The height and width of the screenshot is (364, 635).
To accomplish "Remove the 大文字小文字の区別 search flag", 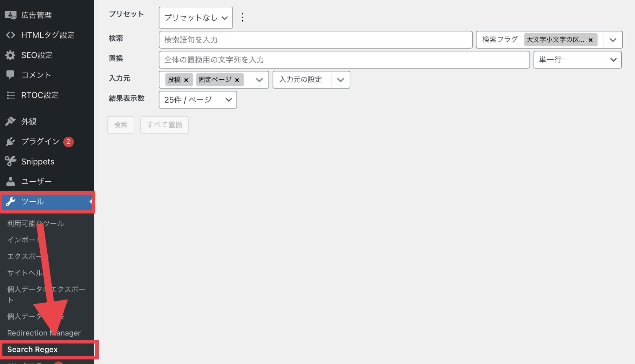I will 591,40.
